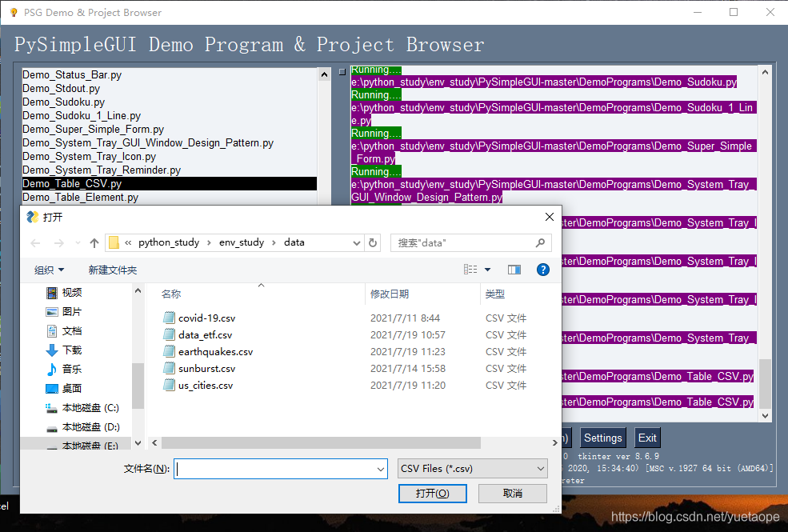The image size is (788, 532).
Task: Sort files by 类型 column
Action: 494,294
